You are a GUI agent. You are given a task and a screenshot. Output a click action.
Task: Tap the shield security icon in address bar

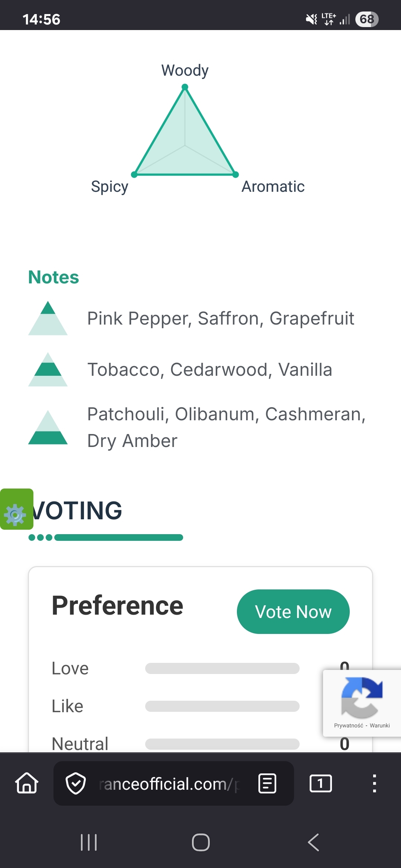tap(76, 783)
